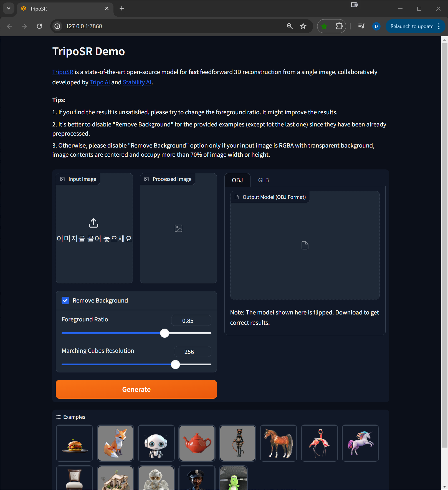
Task: Click the upload arrow in Input Image area
Action: tap(94, 222)
